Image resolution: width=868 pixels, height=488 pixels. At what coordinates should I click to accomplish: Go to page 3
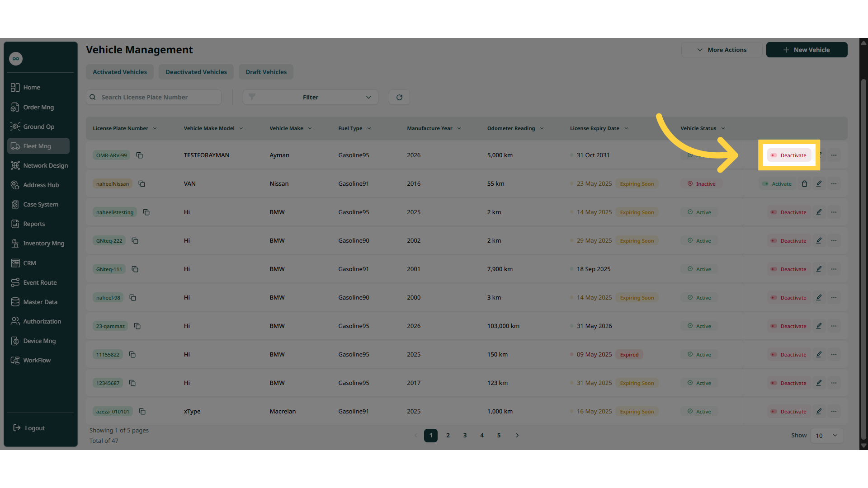tap(465, 435)
